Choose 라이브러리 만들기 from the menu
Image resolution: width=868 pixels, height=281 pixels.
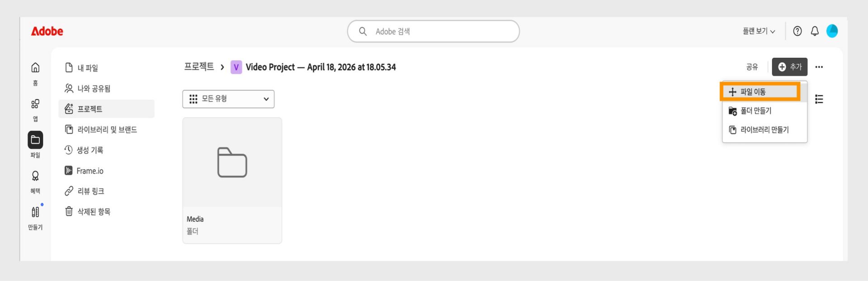[764, 130]
